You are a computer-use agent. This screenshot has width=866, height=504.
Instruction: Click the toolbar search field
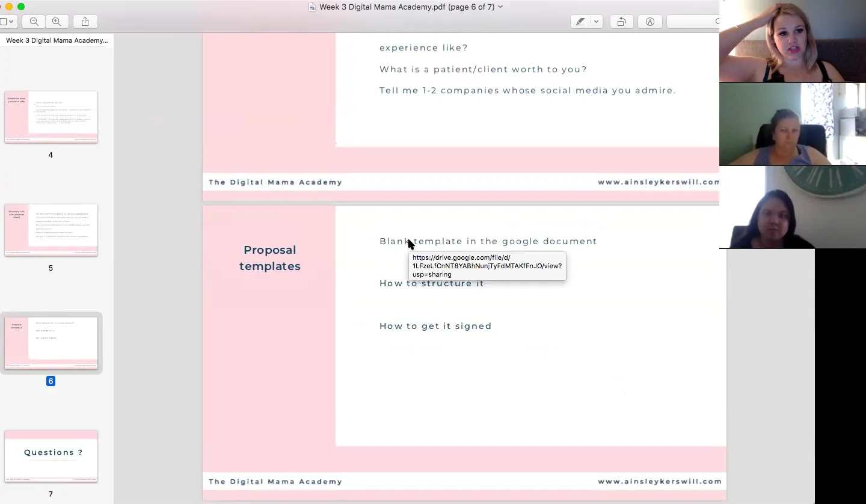pyautogui.click(x=693, y=22)
